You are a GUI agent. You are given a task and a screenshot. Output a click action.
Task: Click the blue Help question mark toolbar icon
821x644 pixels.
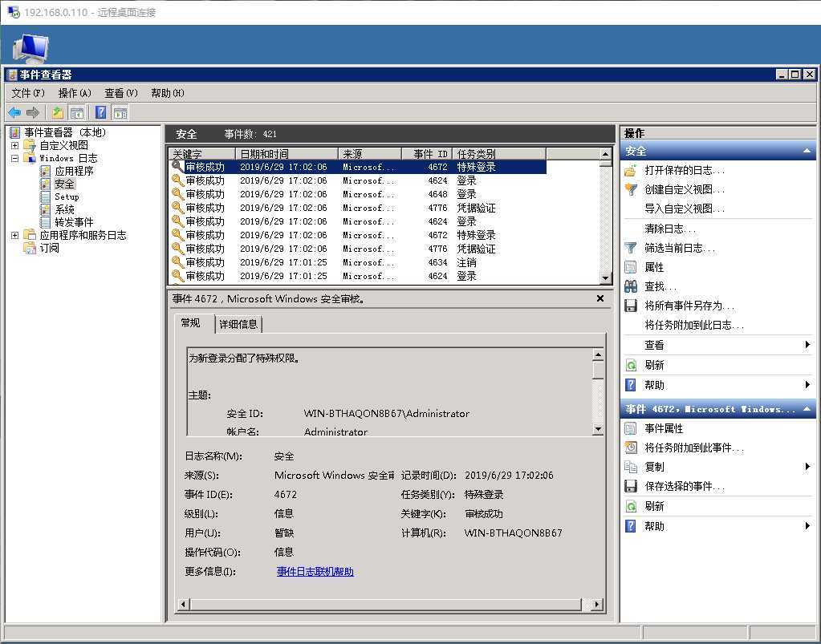[x=100, y=112]
